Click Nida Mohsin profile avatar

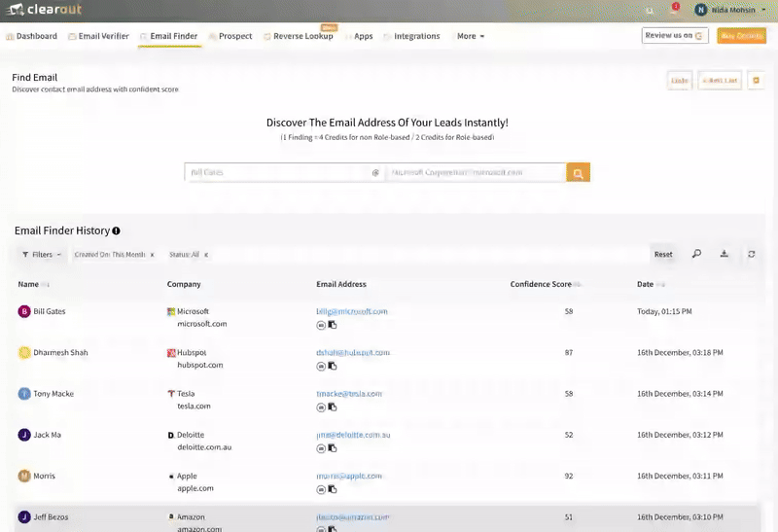(700, 10)
